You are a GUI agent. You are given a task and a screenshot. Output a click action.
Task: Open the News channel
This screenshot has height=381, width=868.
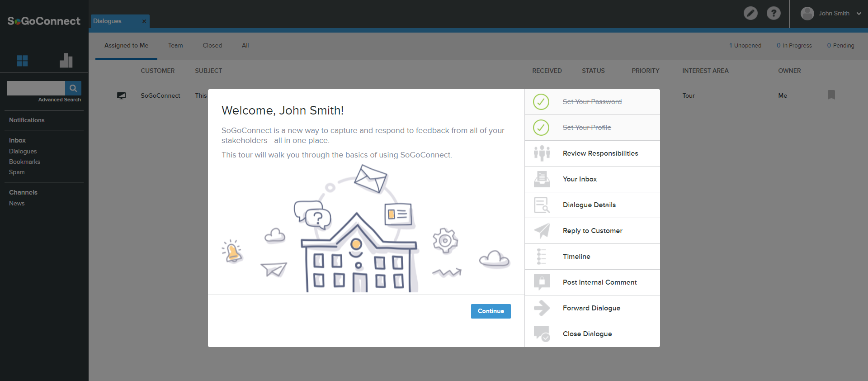click(17, 203)
